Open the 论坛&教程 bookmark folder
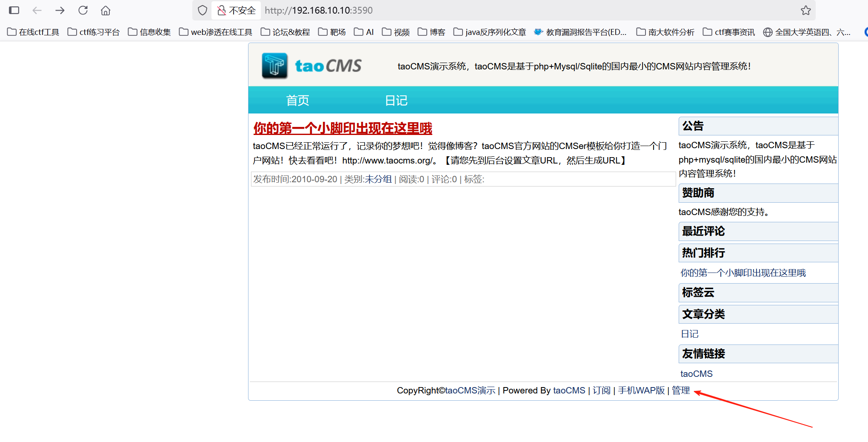Viewport: 868px width, 442px height. pos(285,32)
